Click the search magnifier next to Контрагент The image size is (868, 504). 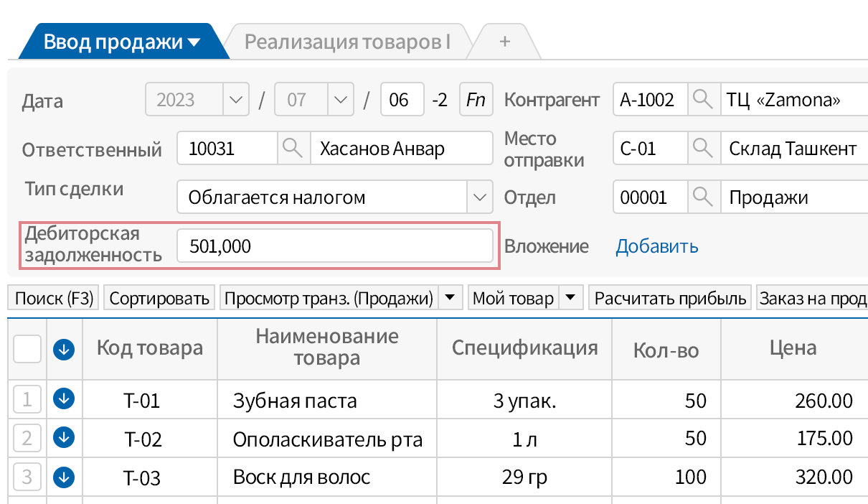click(x=702, y=100)
